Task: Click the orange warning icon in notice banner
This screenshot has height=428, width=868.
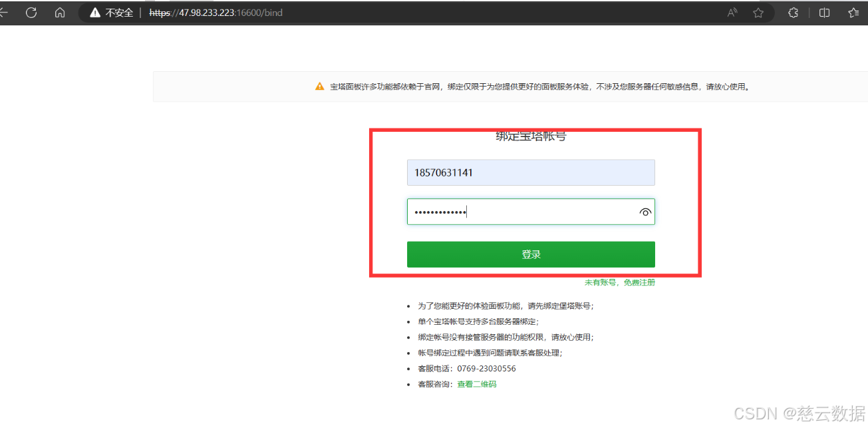Action: coord(320,87)
